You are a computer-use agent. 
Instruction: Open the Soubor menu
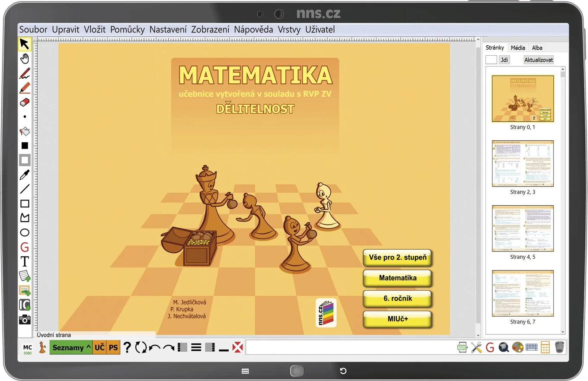point(33,29)
